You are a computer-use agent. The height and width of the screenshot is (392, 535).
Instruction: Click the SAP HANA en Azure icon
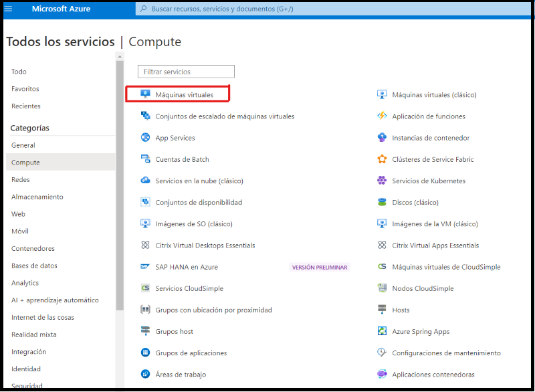point(145,266)
